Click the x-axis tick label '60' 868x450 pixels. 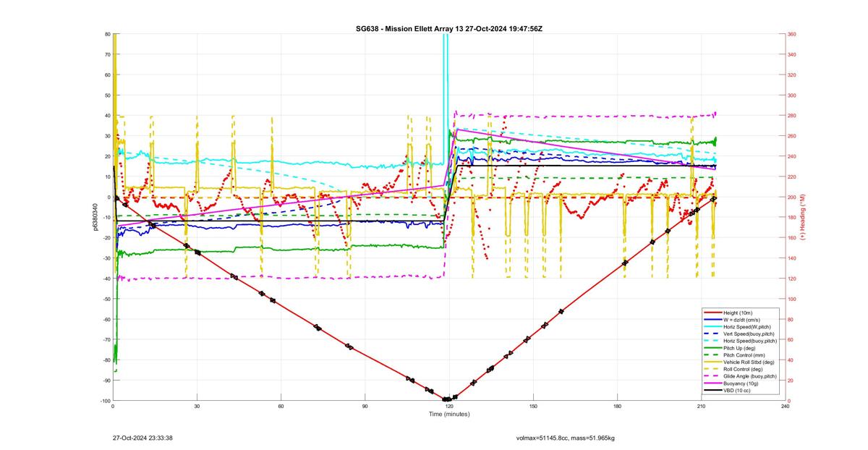coord(281,407)
